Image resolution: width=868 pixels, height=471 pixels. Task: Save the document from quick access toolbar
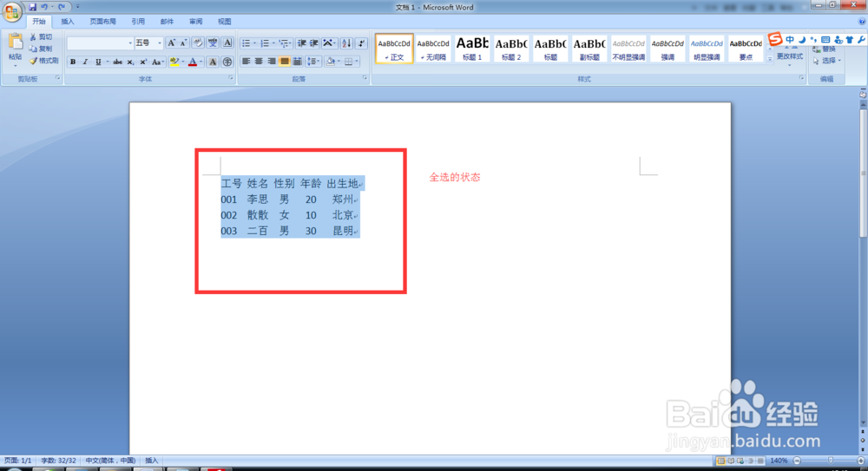(x=33, y=7)
